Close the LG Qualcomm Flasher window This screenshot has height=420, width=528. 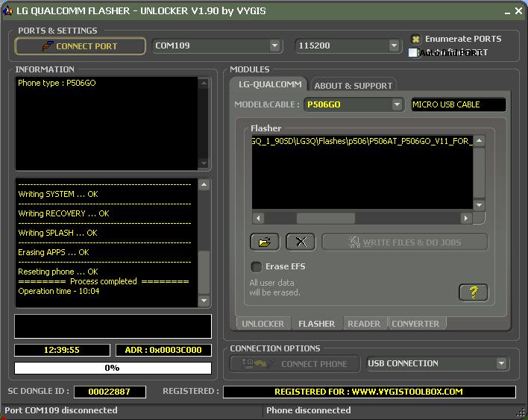pyautogui.click(x=518, y=10)
